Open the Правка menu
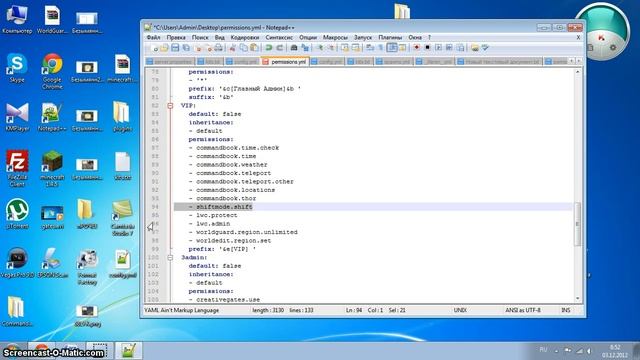640x360 pixels. (x=176, y=37)
